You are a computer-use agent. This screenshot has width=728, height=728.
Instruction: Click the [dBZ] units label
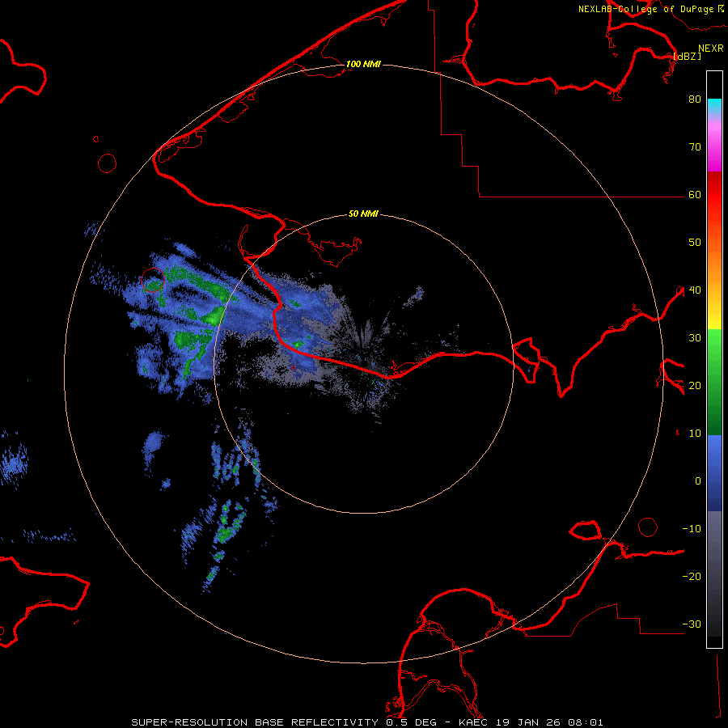click(x=687, y=57)
